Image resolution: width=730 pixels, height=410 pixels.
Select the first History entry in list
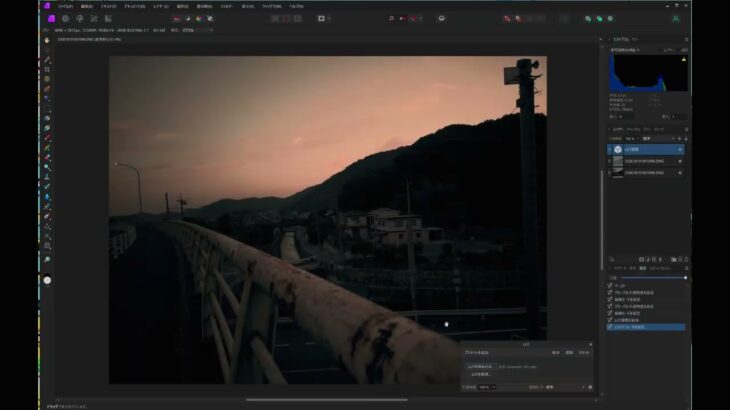(x=646, y=286)
